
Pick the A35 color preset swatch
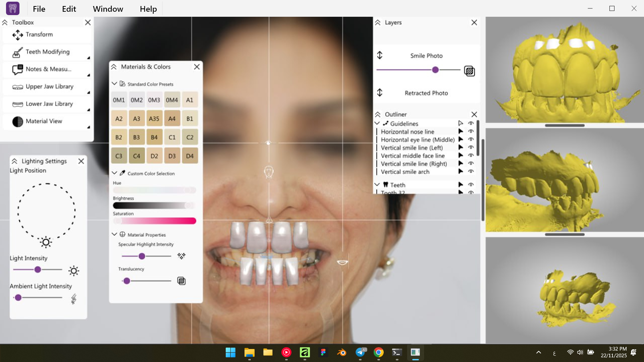pyautogui.click(x=154, y=118)
